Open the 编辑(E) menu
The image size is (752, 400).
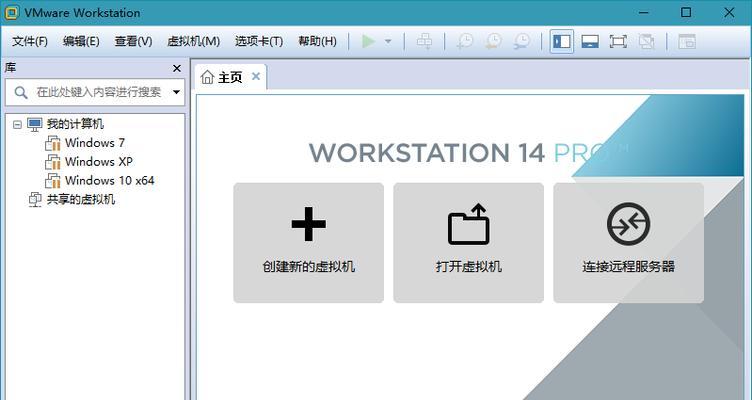(x=81, y=41)
